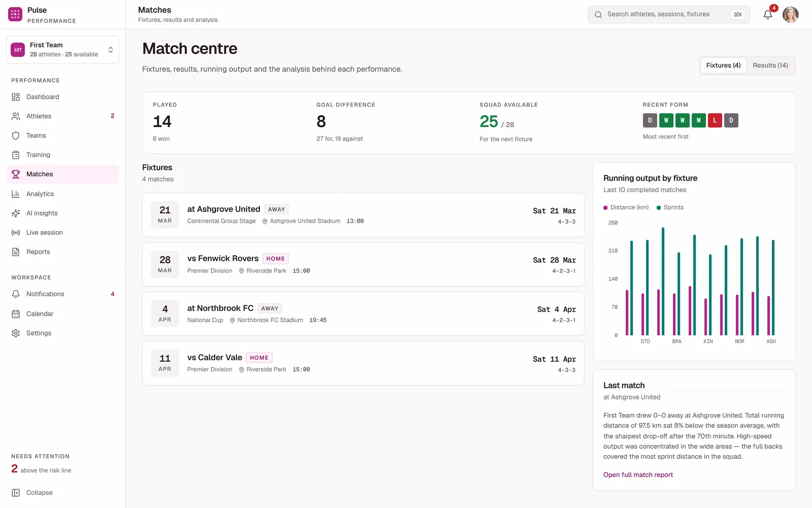The width and height of the screenshot is (812, 508).
Task: Open the vs Fenwick Rovers fixture
Action: point(363,264)
